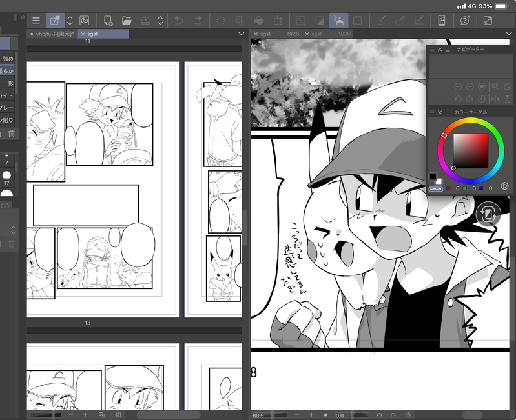The image size is (516, 420).
Task: Click the Clear (dotted circle) icon
Action: tap(220, 21)
